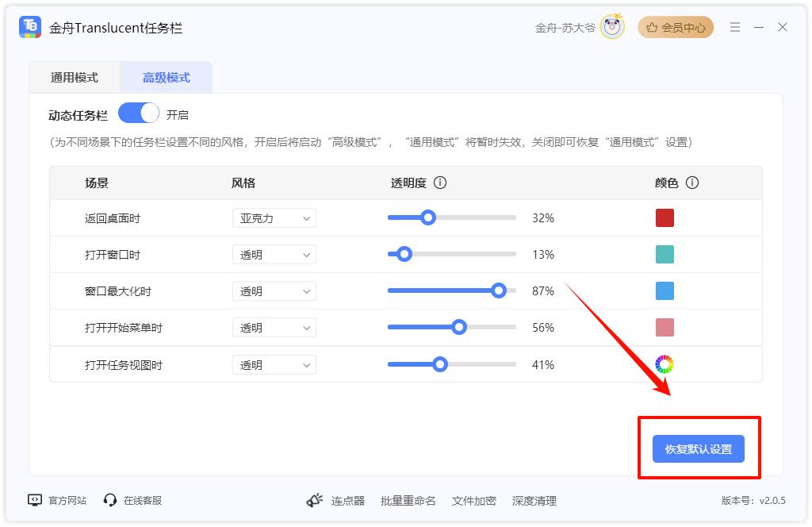Open the rainbow color wheel picker

pyautogui.click(x=665, y=364)
